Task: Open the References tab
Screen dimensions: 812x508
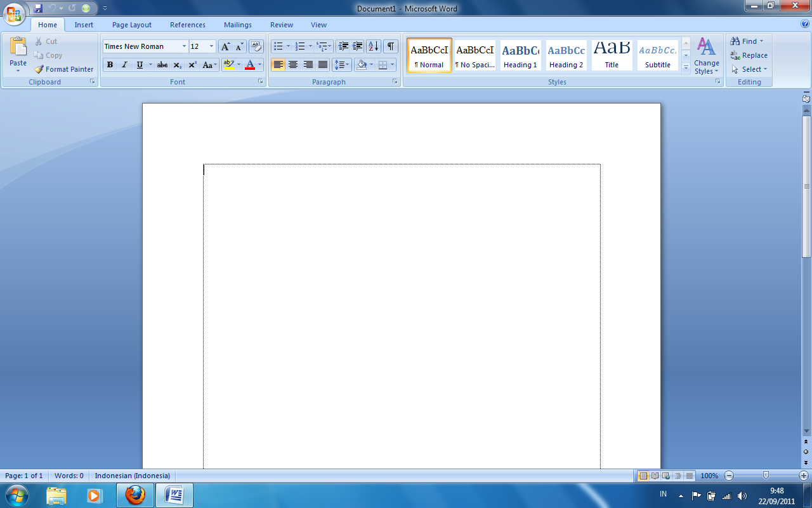Action: [x=188, y=25]
